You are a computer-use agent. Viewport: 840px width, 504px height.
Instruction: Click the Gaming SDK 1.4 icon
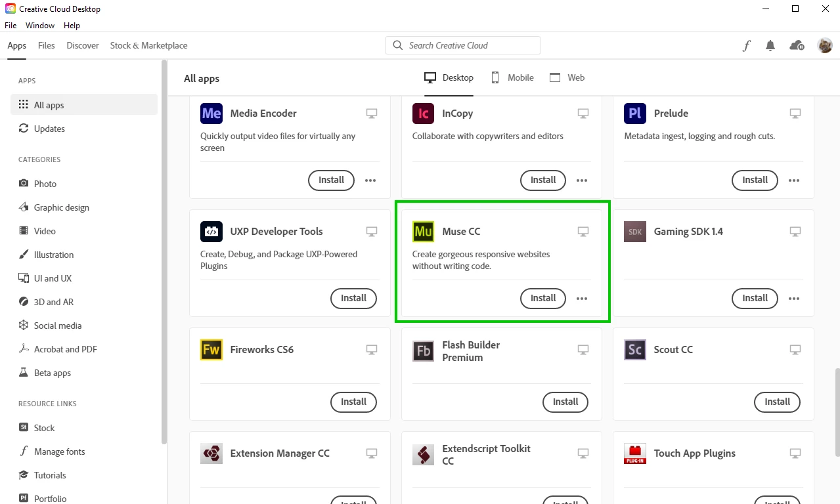coord(635,232)
